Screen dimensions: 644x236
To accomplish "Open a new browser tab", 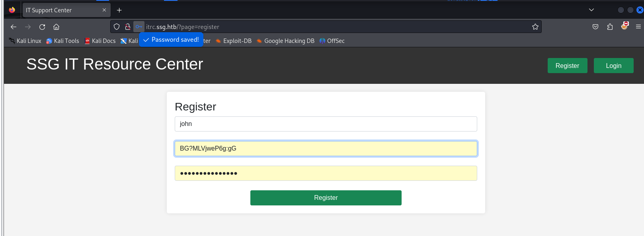I will (x=119, y=10).
